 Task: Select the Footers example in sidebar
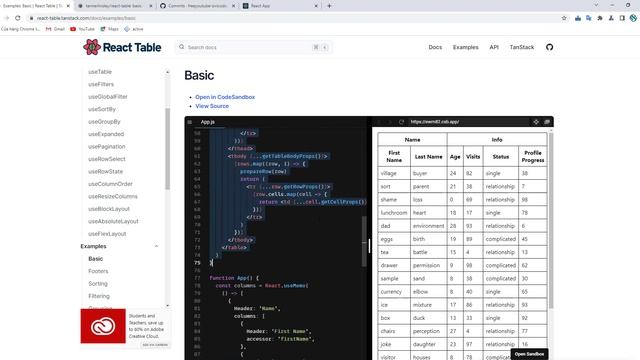pos(98,271)
